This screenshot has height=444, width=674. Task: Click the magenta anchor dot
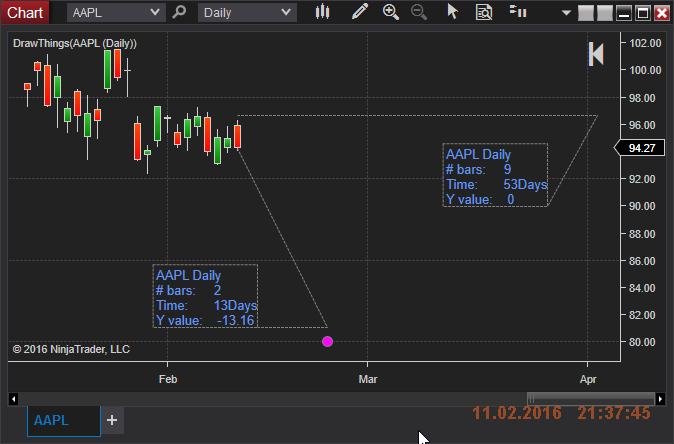[328, 342]
